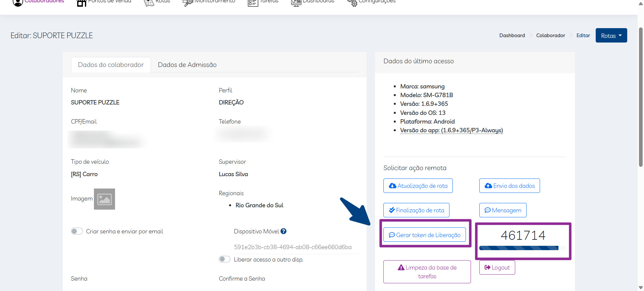Click the collaborator image placeholder thumbnail
The height and width of the screenshot is (291, 644).
click(104, 199)
